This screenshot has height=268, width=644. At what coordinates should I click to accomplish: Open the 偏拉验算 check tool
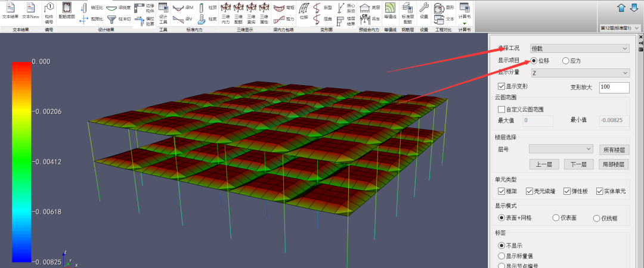[x=144, y=20]
